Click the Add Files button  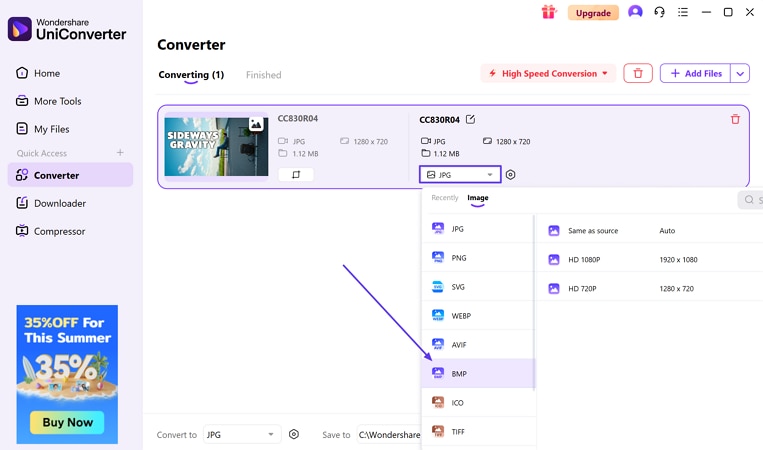695,73
